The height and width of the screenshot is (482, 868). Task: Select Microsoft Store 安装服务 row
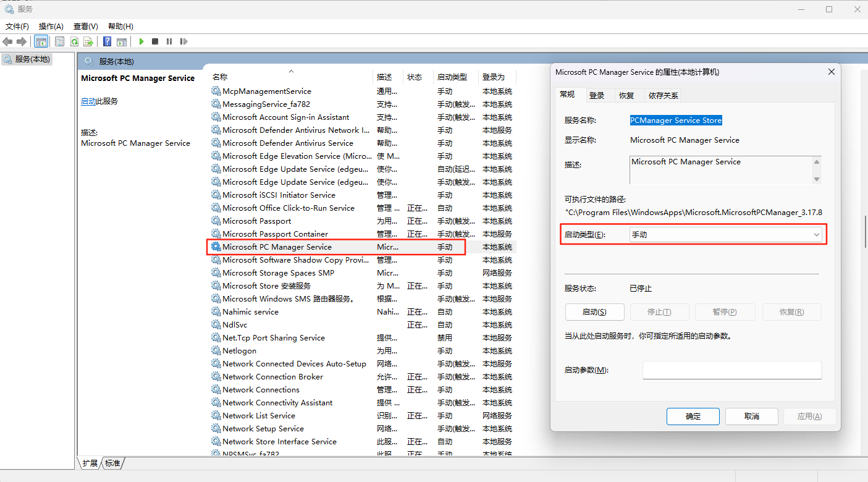tap(363, 285)
